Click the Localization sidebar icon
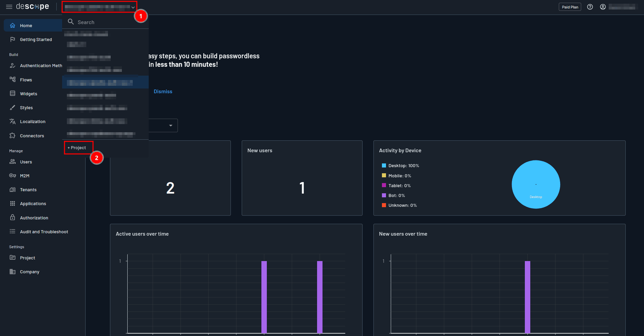Screen dimensions: 644x336 [x=12, y=121]
